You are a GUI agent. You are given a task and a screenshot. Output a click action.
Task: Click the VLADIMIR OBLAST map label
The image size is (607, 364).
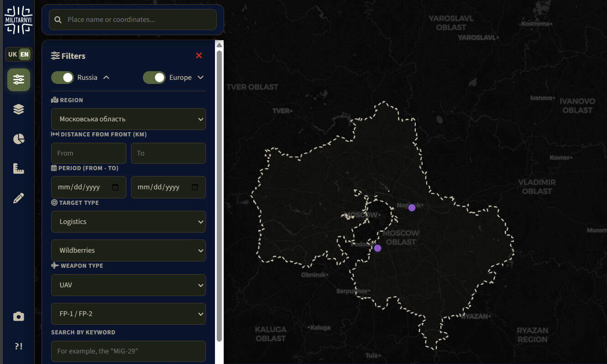pos(537,187)
